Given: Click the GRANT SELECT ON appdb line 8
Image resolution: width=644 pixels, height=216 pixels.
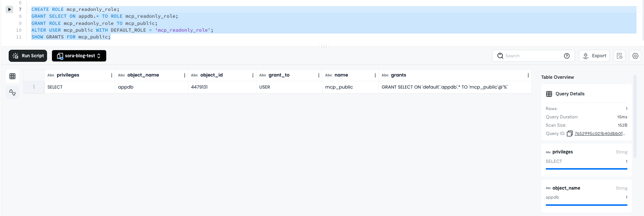Looking at the screenshot, I should (105, 16).
